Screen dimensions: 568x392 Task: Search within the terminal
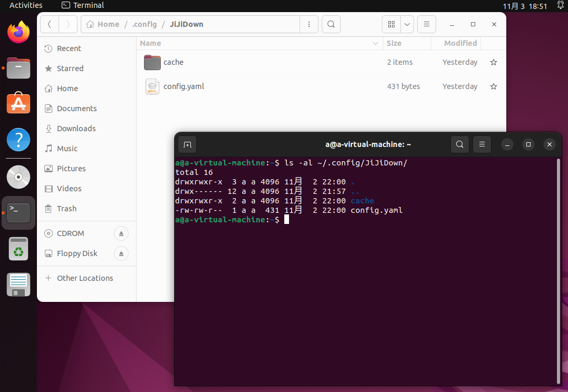pyautogui.click(x=460, y=144)
